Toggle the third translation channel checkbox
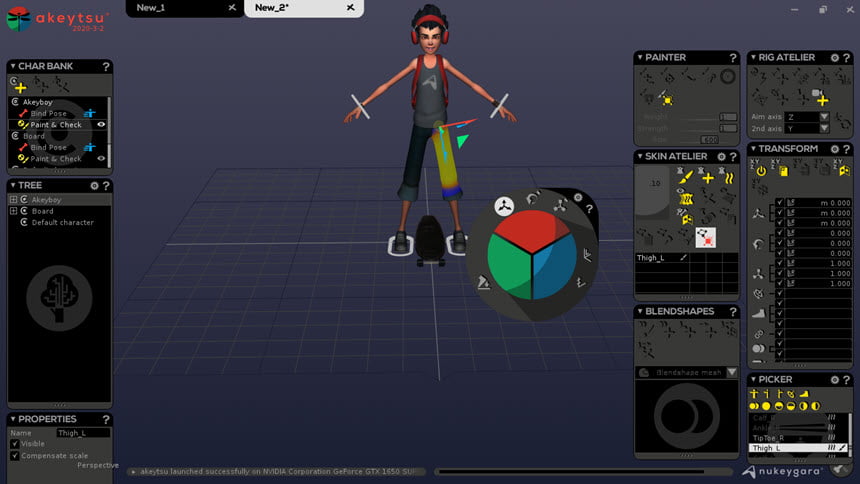Image resolution: width=860 pixels, height=484 pixels. (x=779, y=223)
